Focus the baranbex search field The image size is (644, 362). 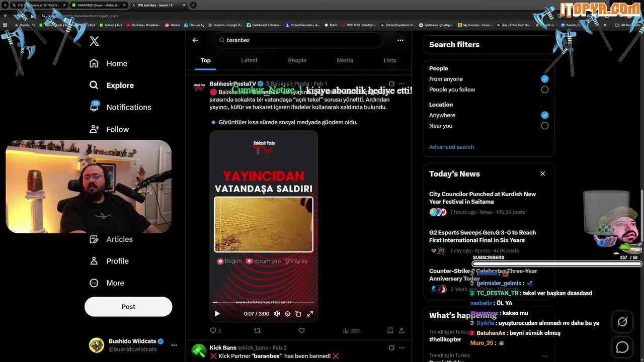pos(298,40)
